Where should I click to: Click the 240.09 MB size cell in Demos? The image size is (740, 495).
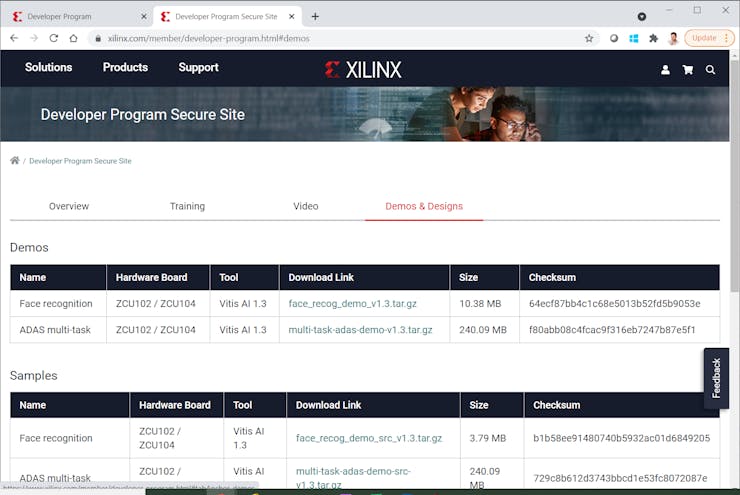tap(483, 330)
